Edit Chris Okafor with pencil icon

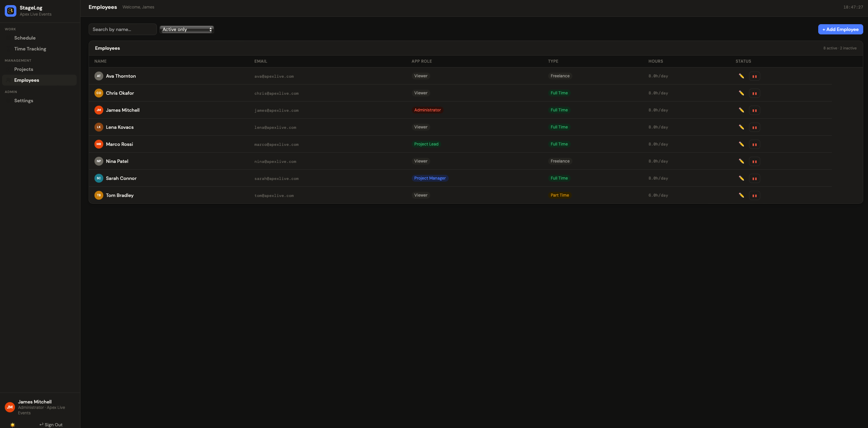[741, 93]
